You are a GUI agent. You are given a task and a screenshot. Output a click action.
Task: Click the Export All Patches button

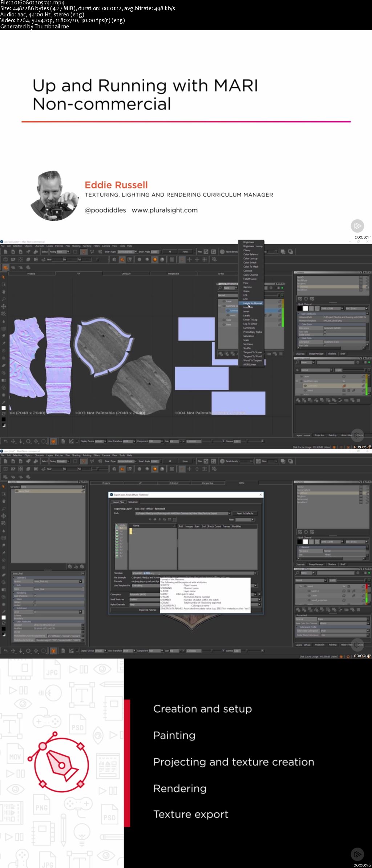coord(148,610)
